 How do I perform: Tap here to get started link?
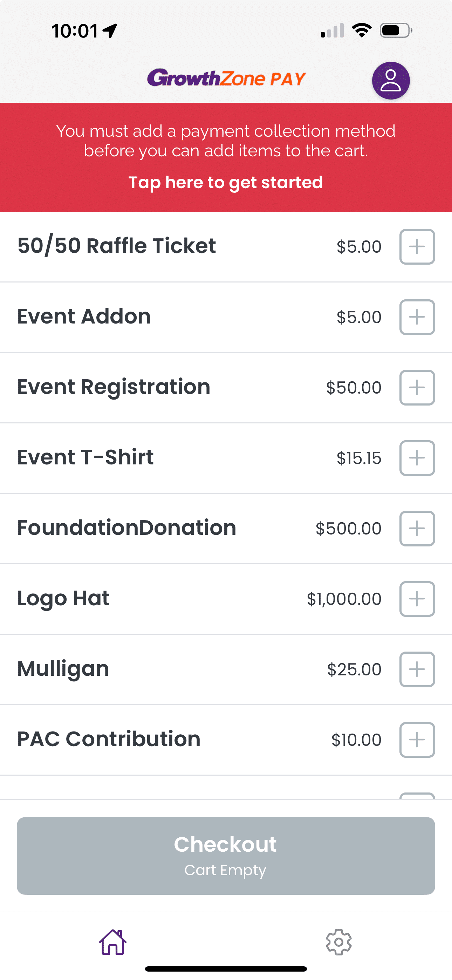pos(226,183)
